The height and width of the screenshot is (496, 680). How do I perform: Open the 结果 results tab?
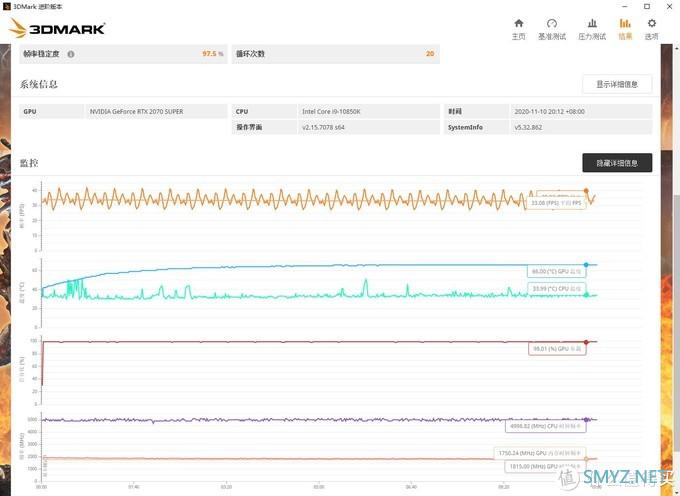[625, 29]
